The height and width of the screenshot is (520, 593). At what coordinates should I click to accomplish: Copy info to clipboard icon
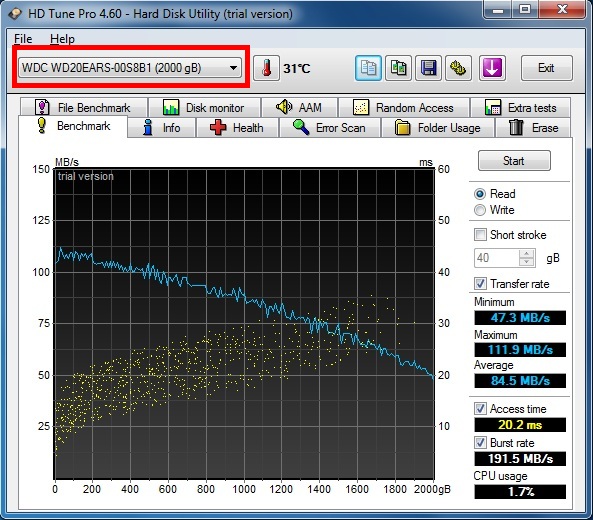(x=368, y=68)
